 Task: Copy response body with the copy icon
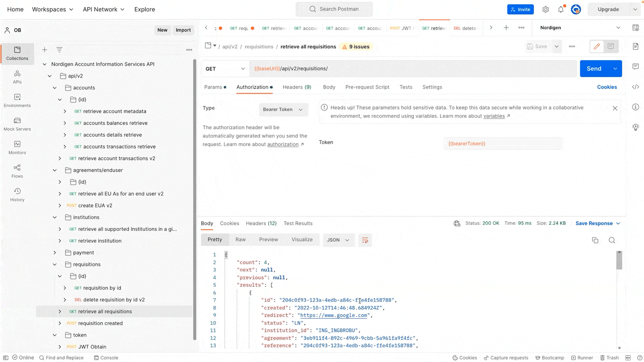pos(595,240)
